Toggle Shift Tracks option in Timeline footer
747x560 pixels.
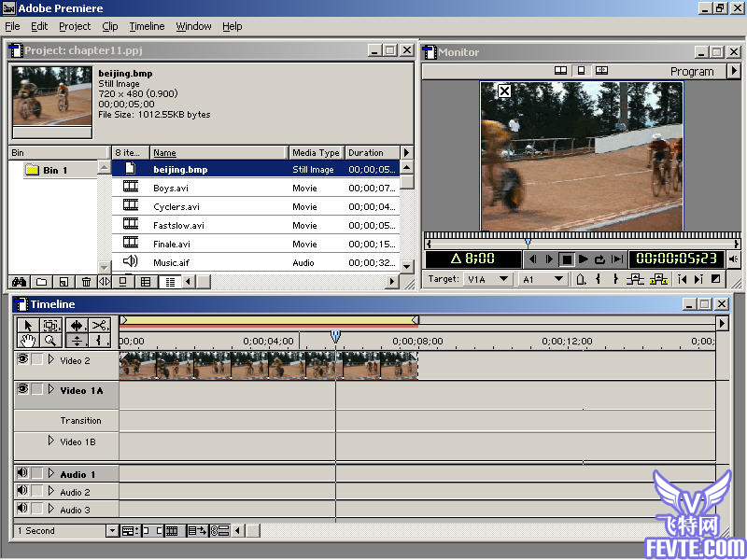coord(197,530)
